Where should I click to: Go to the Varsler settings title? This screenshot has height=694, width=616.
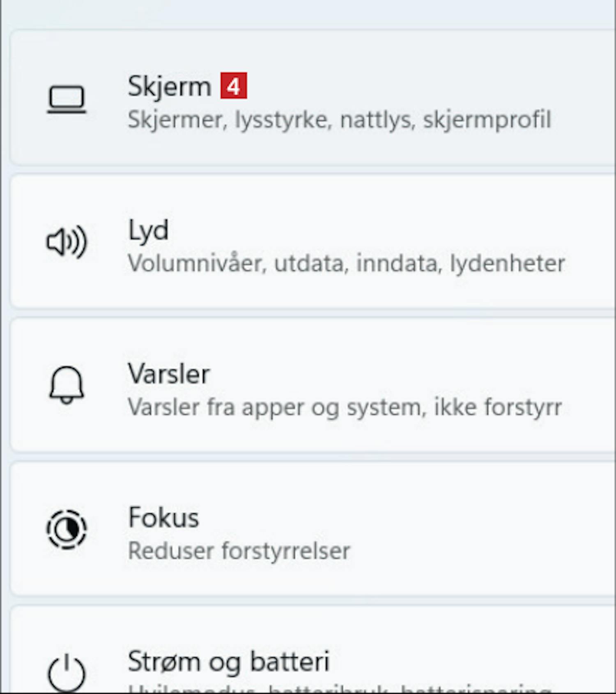click(x=169, y=374)
